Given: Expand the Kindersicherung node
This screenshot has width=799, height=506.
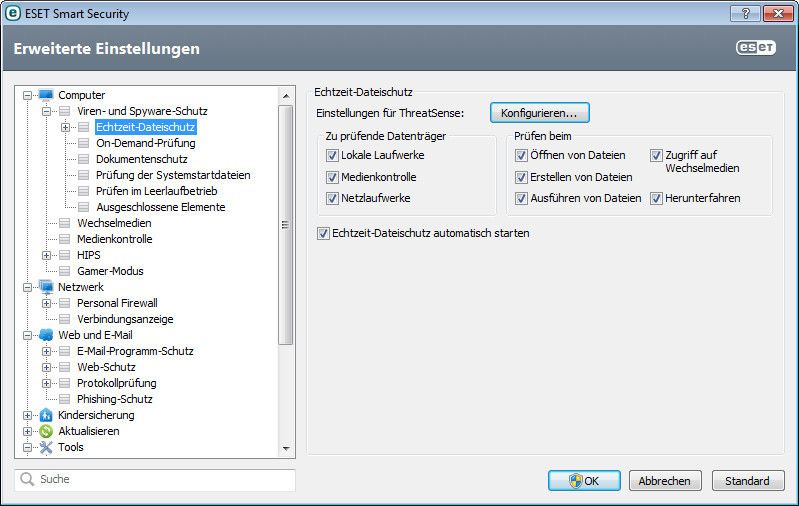Looking at the screenshot, I should pyautogui.click(x=28, y=415).
